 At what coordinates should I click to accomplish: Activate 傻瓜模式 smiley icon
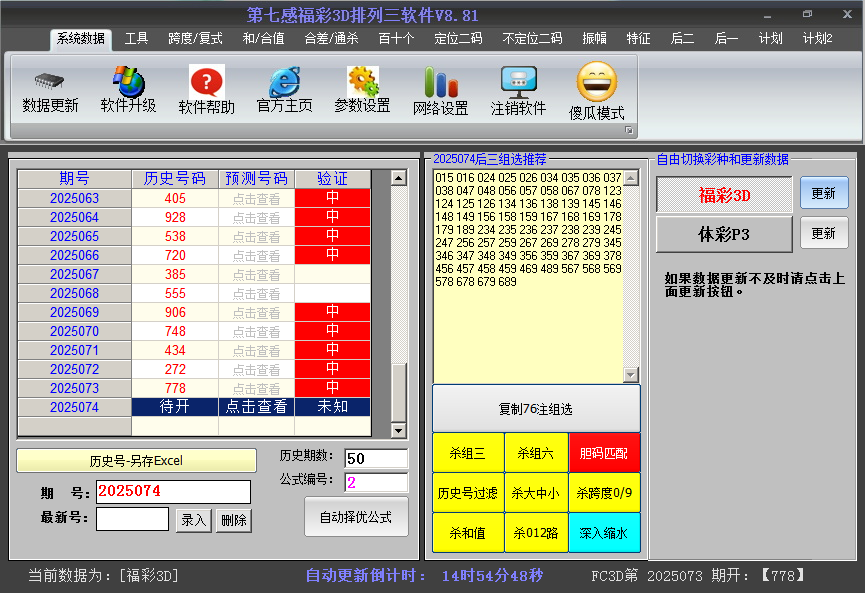(x=597, y=82)
